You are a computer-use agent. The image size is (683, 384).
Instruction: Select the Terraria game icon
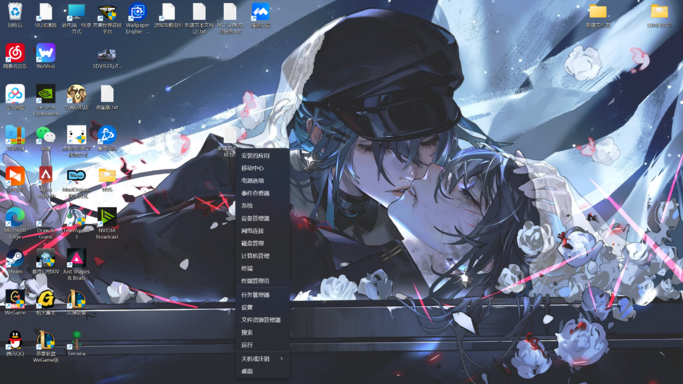tap(76, 344)
